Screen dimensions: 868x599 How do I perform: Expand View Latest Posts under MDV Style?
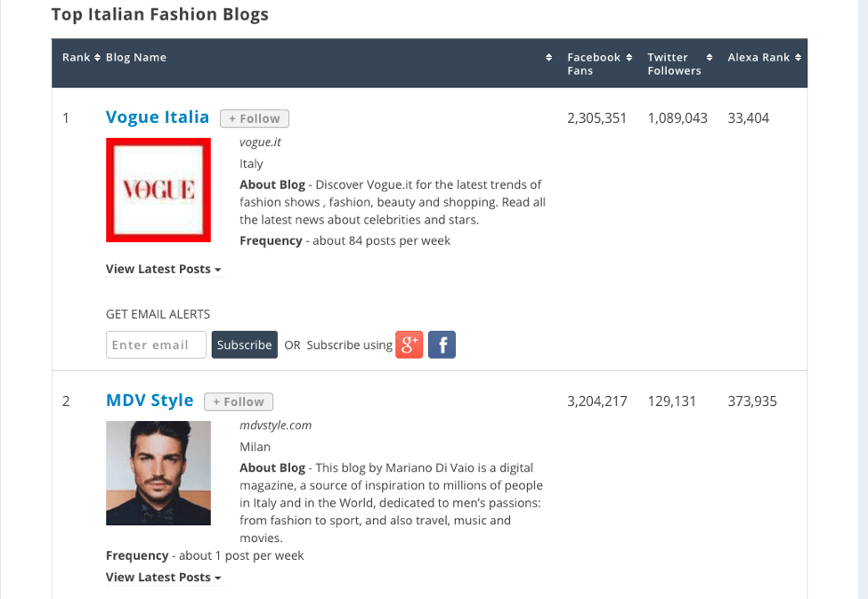point(163,577)
